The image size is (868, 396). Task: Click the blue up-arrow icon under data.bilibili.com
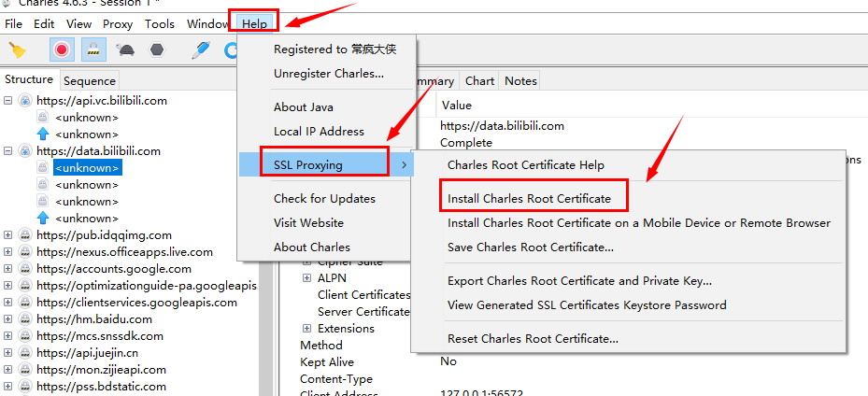pyautogui.click(x=43, y=218)
